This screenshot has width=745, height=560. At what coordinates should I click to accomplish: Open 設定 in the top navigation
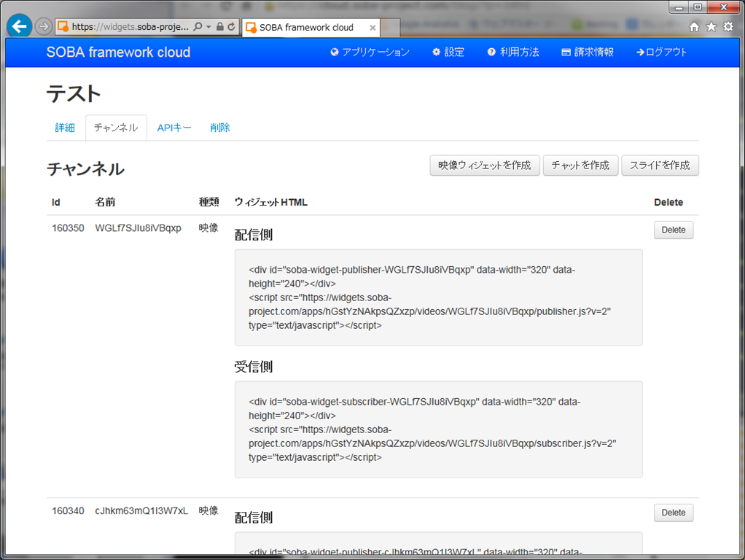pyautogui.click(x=448, y=52)
